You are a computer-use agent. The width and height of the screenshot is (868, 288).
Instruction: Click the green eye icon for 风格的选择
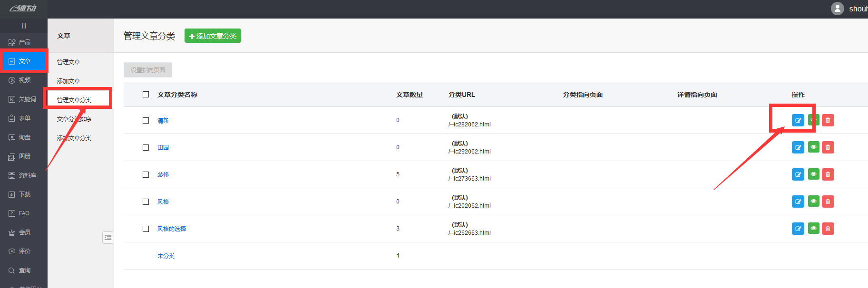(x=813, y=229)
